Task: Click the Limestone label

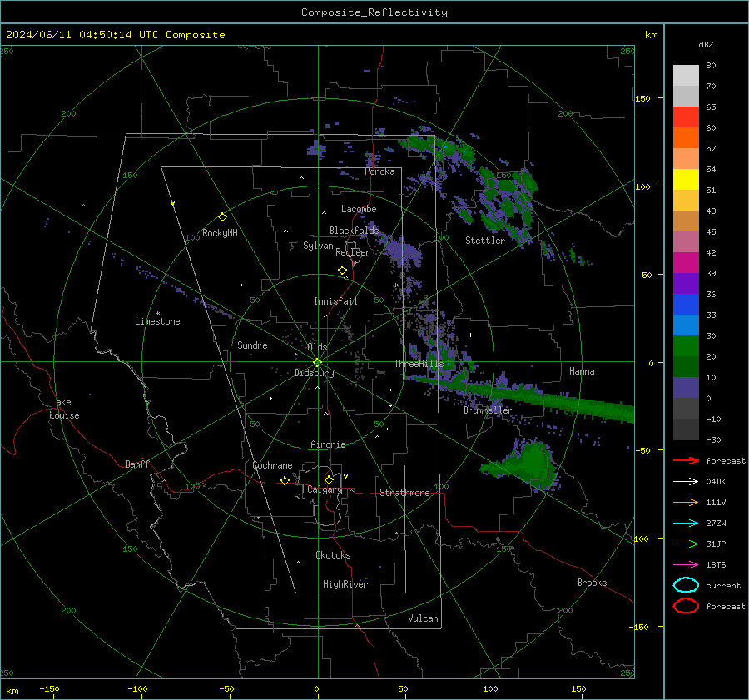Action: [157, 321]
